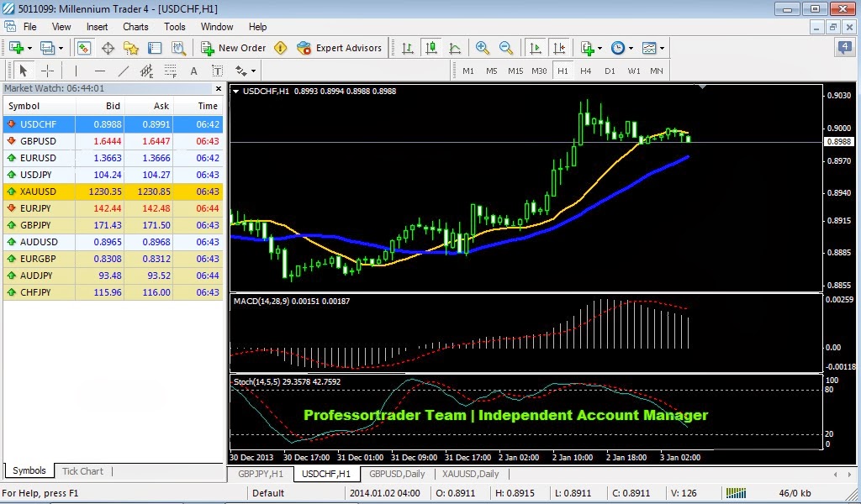Close the Market Watch panel

coord(219,88)
